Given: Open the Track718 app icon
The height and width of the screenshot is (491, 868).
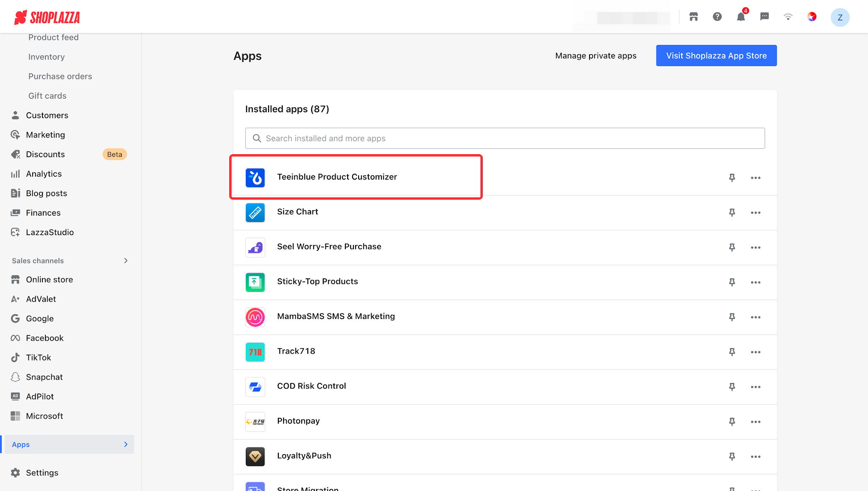Looking at the screenshot, I should click(x=255, y=352).
